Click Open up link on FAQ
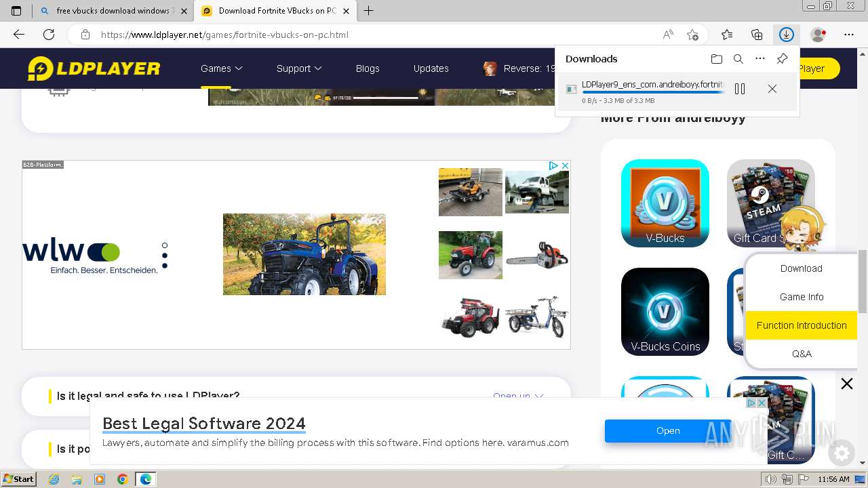868x488 pixels. pyautogui.click(x=518, y=396)
